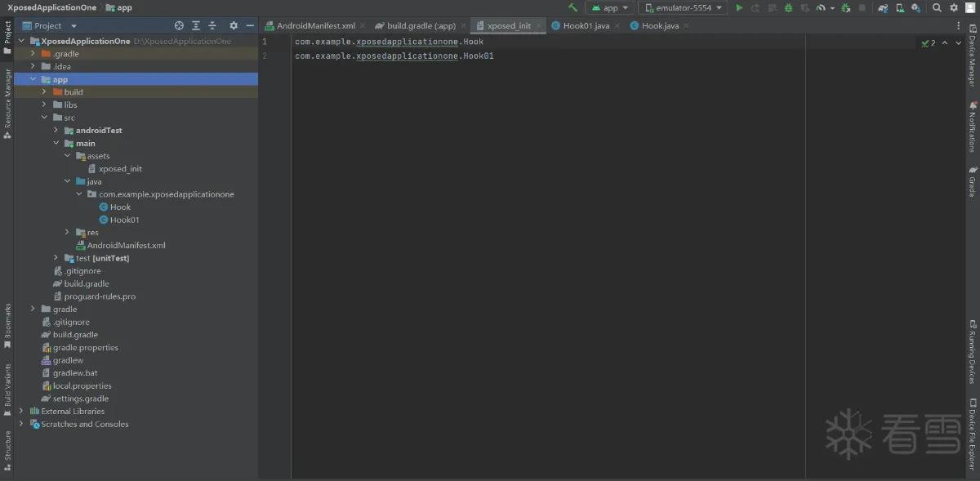The image size is (980, 481).
Task: Toggle the Build Variants tool window
Action: 7,389
